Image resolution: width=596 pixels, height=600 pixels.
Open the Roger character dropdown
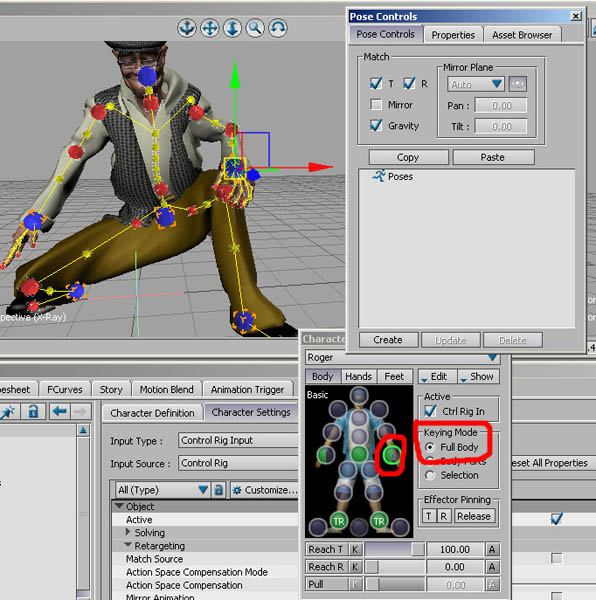pos(402,357)
